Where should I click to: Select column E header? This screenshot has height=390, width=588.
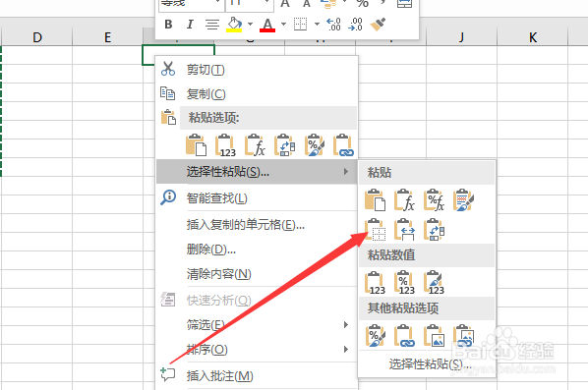pyautogui.click(x=107, y=37)
